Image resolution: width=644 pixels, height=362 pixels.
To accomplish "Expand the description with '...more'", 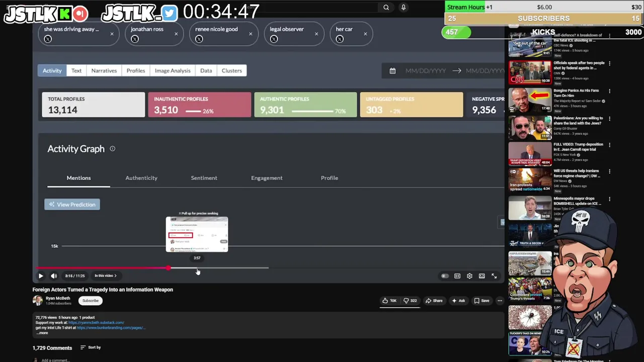I will point(42,333).
